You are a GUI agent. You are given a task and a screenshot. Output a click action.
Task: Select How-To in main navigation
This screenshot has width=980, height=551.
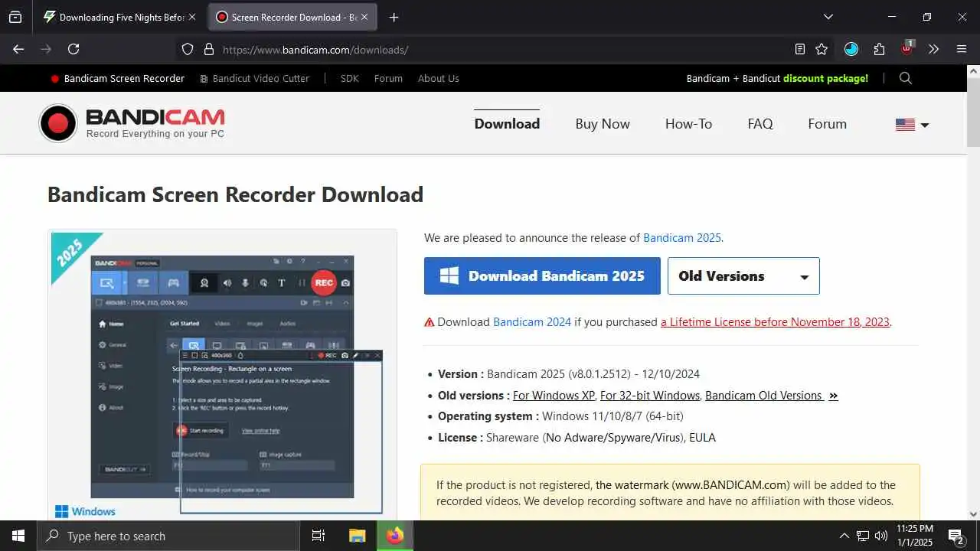(x=688, y=124)
